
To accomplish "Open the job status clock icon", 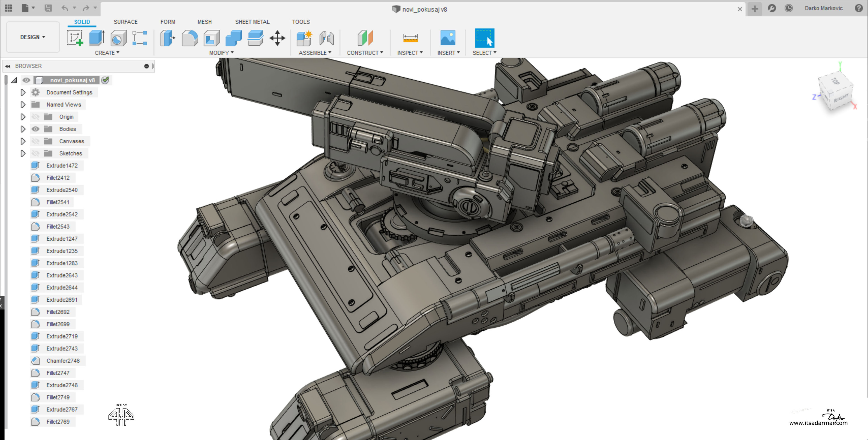I will pyautogui.click(x=788, y=8).
